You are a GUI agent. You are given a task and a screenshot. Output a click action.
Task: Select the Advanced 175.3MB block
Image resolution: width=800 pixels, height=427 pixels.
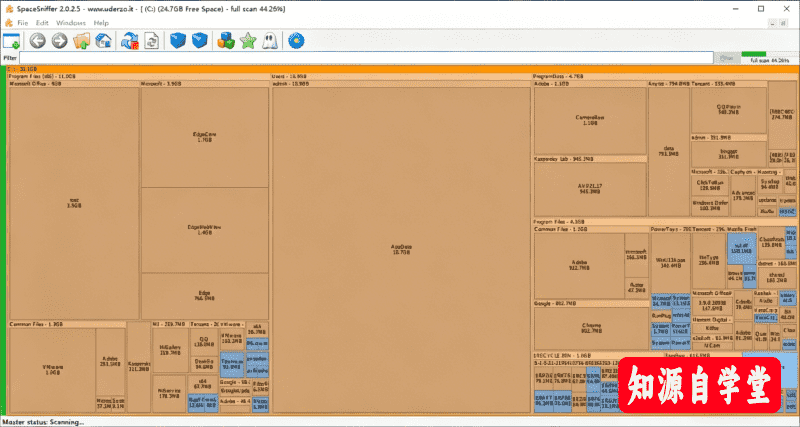[743, 196]
